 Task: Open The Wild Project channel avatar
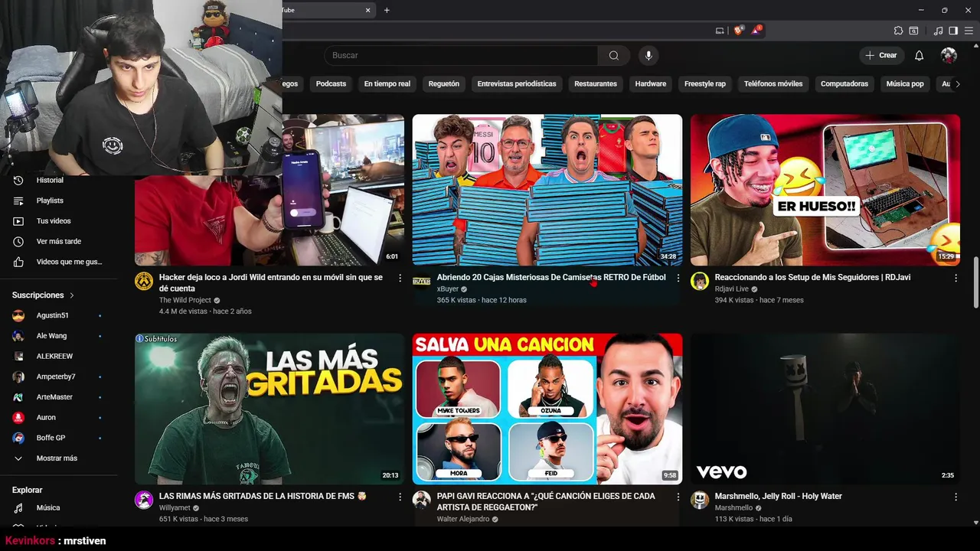(144, 281)
